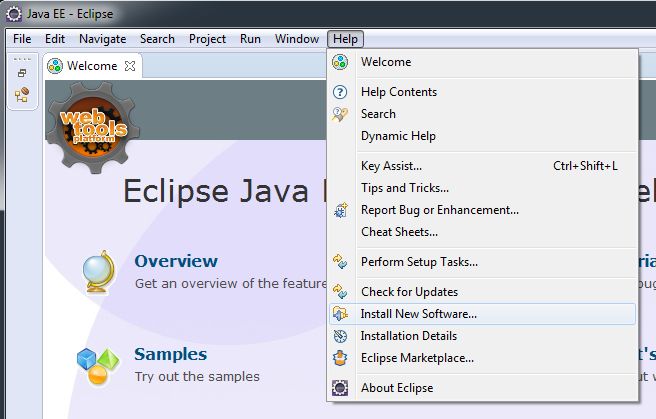656x419 pixels.
Task: Click the Perform Setup Tasks icon
Action: (x=340, y=262)
